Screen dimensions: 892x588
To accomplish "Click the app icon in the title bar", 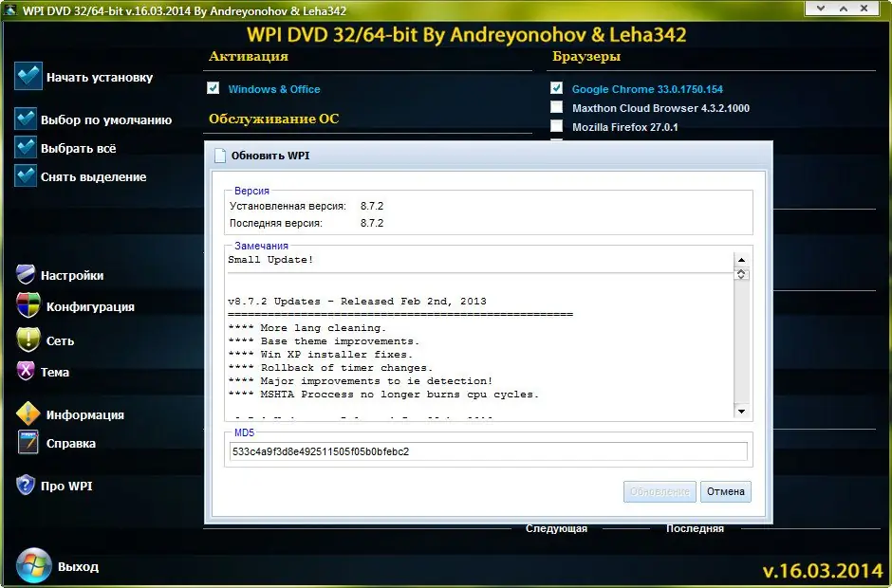I will 10,9.
